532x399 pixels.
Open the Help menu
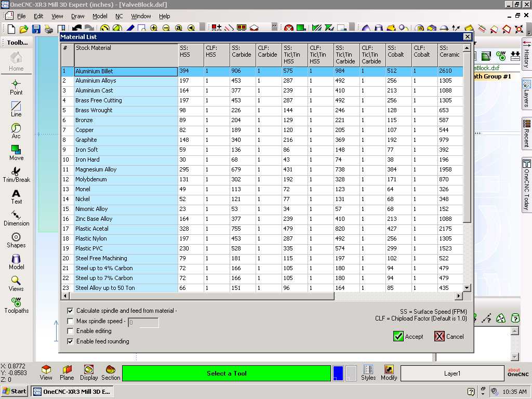click(165, 16)
